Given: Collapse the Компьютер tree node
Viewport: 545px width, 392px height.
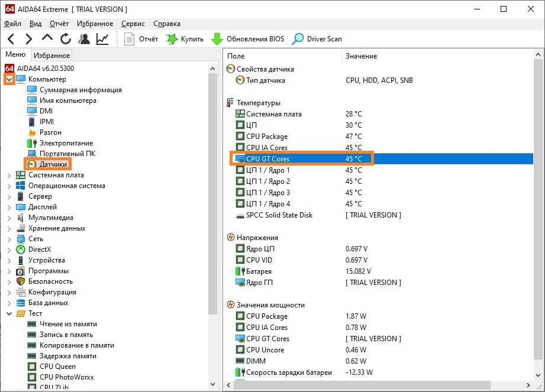Looking at the screenshot, I should point(9,79).
